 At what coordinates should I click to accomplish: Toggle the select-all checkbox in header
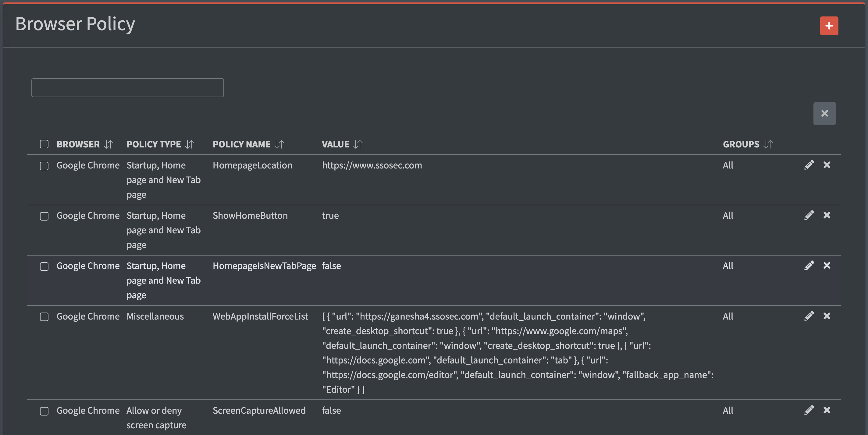pyautogui.click(x=44, y=144)
